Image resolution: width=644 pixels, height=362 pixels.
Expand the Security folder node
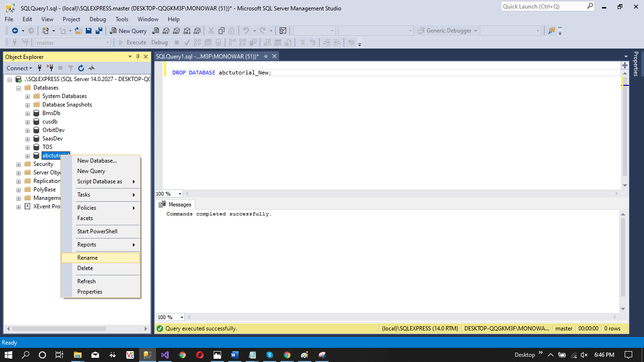click(x=19, y=164)
